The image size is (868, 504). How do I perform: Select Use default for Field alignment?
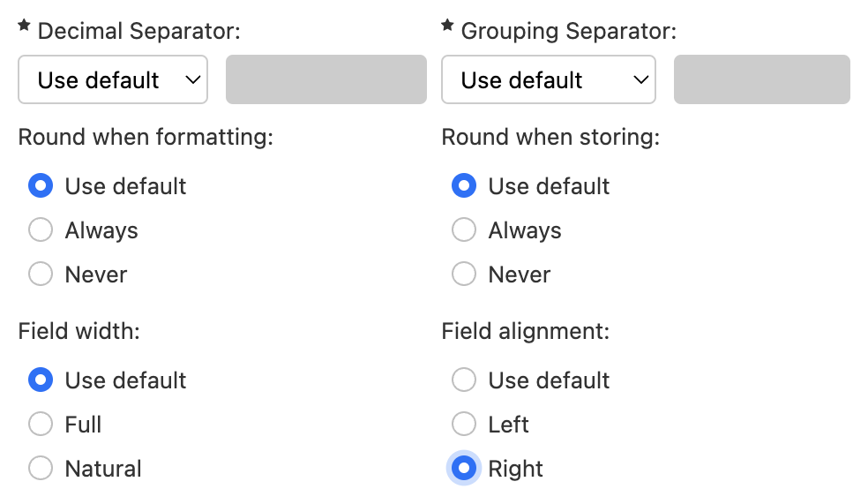click(x=464, y=380)
